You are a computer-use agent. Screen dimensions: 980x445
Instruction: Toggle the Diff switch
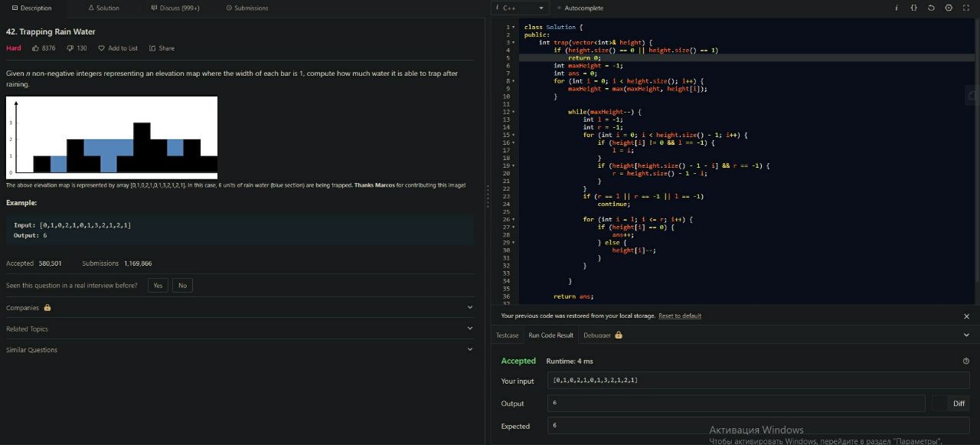tap(939, 404)
